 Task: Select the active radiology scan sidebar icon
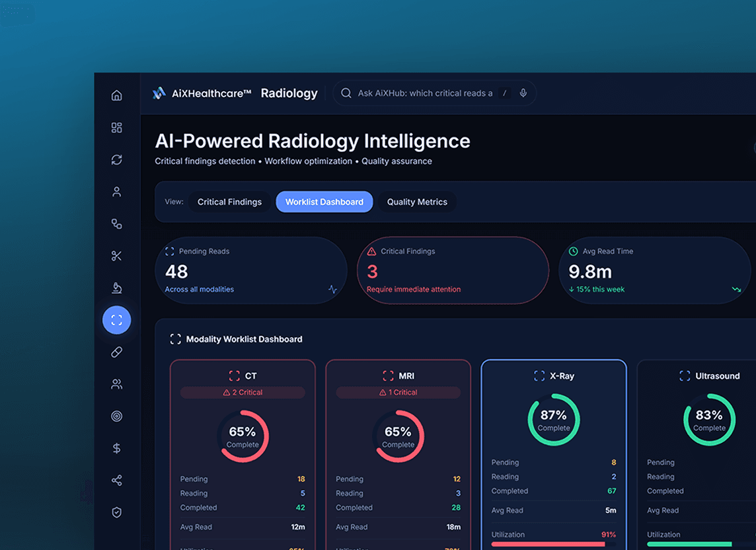point(117,320)
